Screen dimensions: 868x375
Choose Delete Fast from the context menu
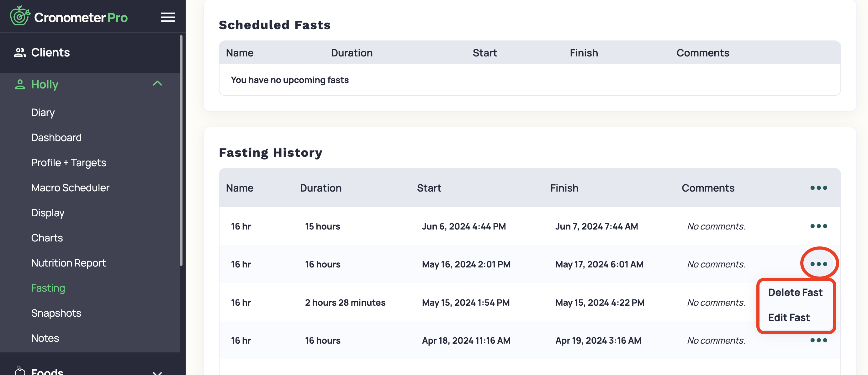coord(795,292)
